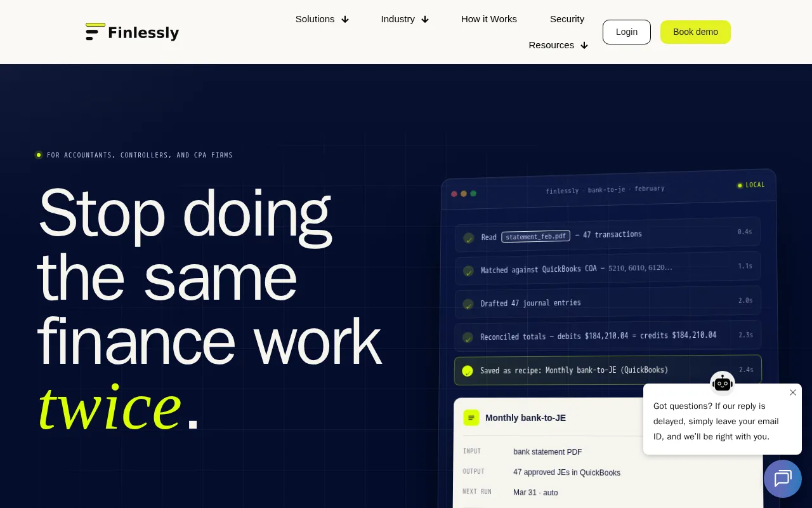Click the Monthly bank-to-JE recipe document icon
Image resolution: width=812 pixels, height=508 pixels.
pos(471,418)
